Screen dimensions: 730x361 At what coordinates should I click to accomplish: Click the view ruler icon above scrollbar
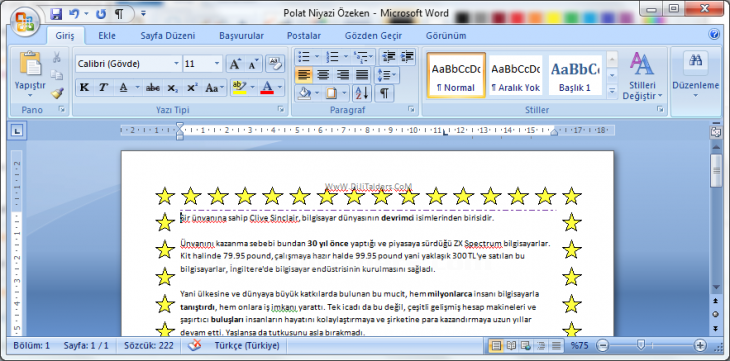[716, 132]
